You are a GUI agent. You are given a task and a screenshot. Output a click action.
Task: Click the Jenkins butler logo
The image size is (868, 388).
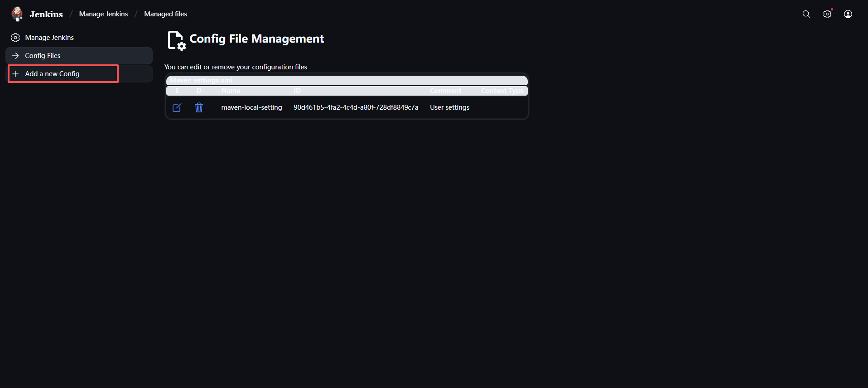coord(17,14)
